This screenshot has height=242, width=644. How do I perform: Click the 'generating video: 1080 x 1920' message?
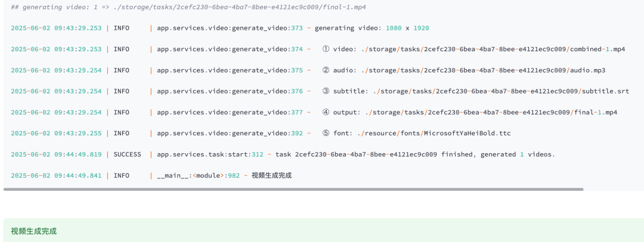[x=371, y=28]
